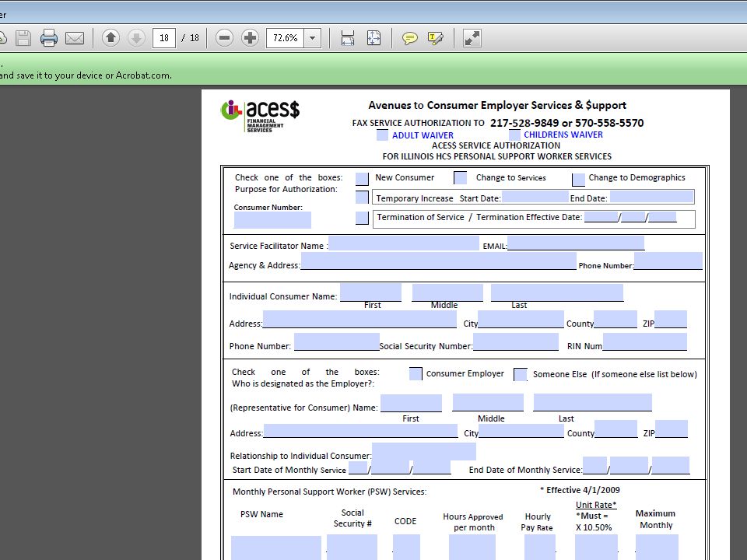Click the Agency & Address field

click(x=438, y=261)
